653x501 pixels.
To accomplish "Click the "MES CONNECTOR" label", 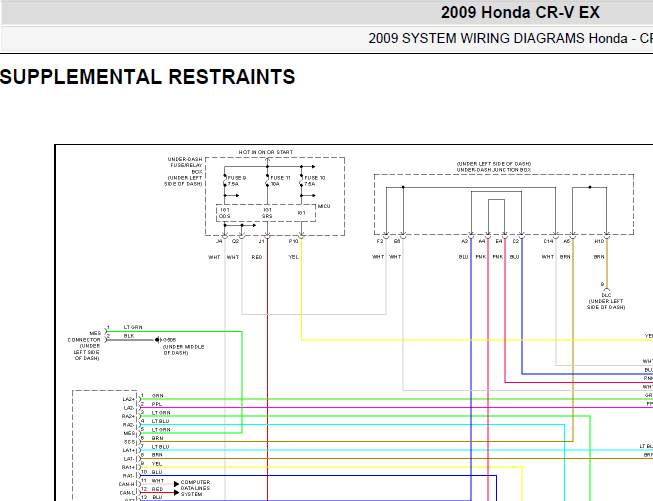I will point(85,336).
